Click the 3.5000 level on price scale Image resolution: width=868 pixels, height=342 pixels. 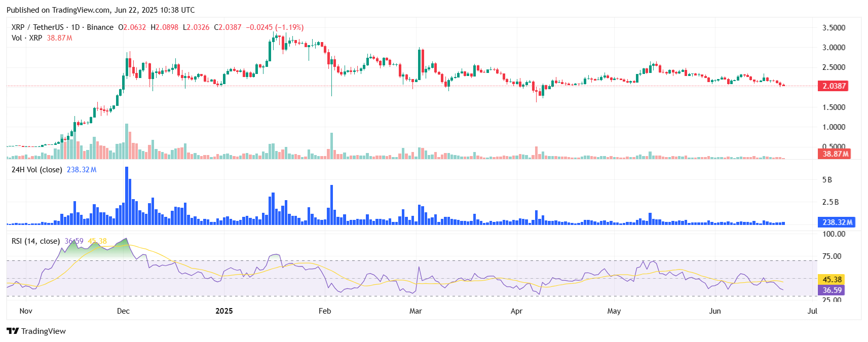(x=834, y=28)
